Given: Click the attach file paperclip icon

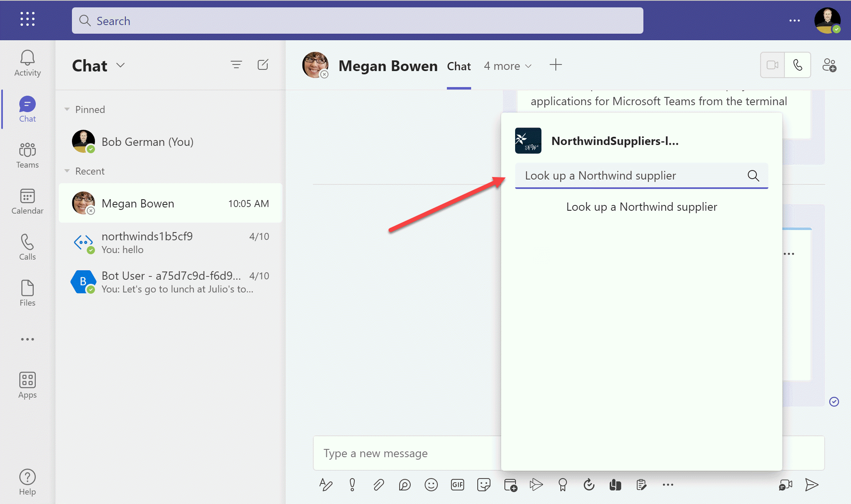Looking at the screenshot, I should click(x=379, y=485).
